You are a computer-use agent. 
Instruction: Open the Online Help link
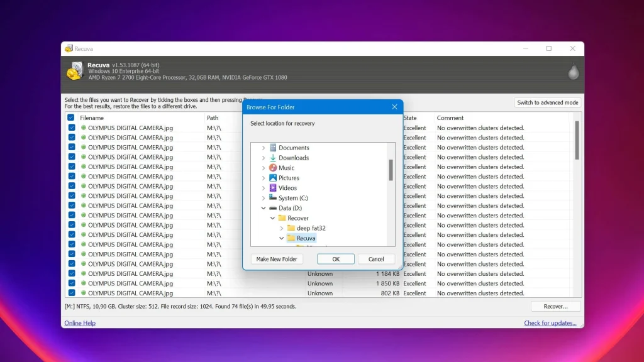(80, 323)
